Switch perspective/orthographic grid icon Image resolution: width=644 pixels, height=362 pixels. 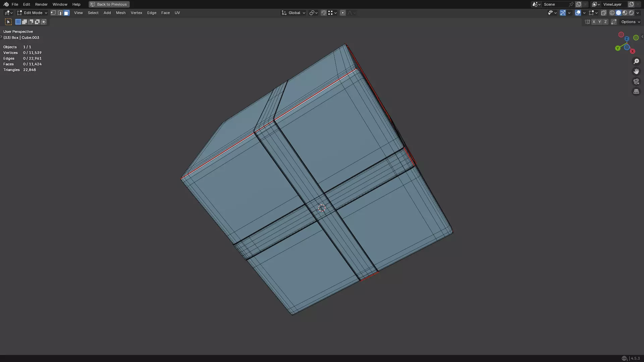click(x=636, y=92)
